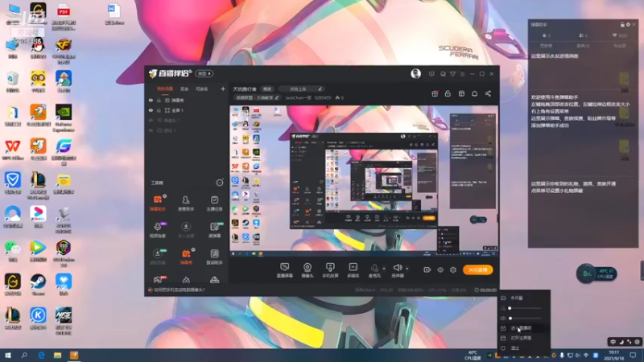The height and width of the screenshot is (362, 644).
Task: Open the 多人连麦 tool
Action: pyautogui.click(x=186, y=230)
